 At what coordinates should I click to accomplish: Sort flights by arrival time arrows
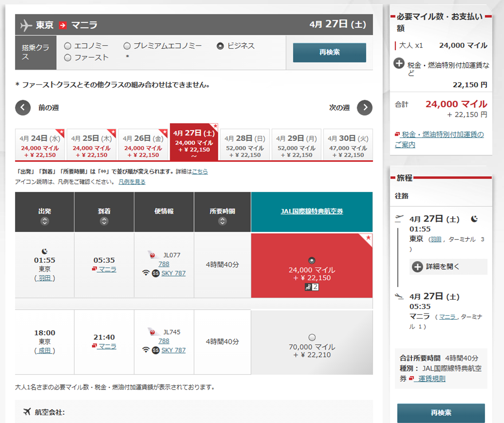click(104, 221)
